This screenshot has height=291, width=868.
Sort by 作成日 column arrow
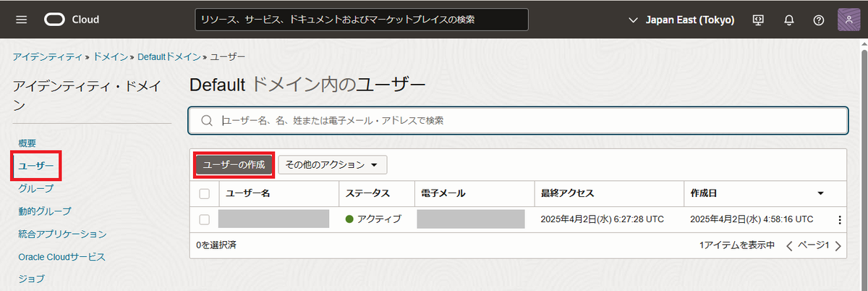point(820,193)
